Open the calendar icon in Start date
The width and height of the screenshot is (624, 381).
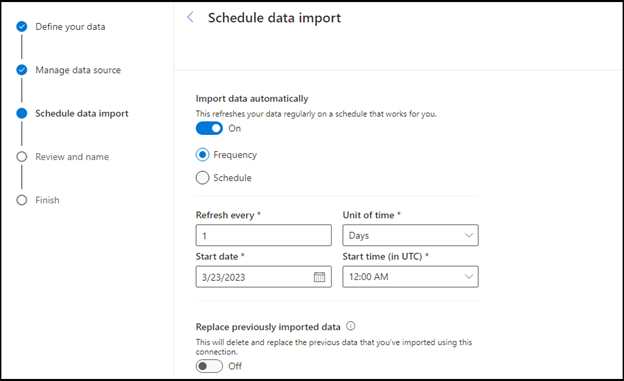pyautogui.click(x=319, y=277)
